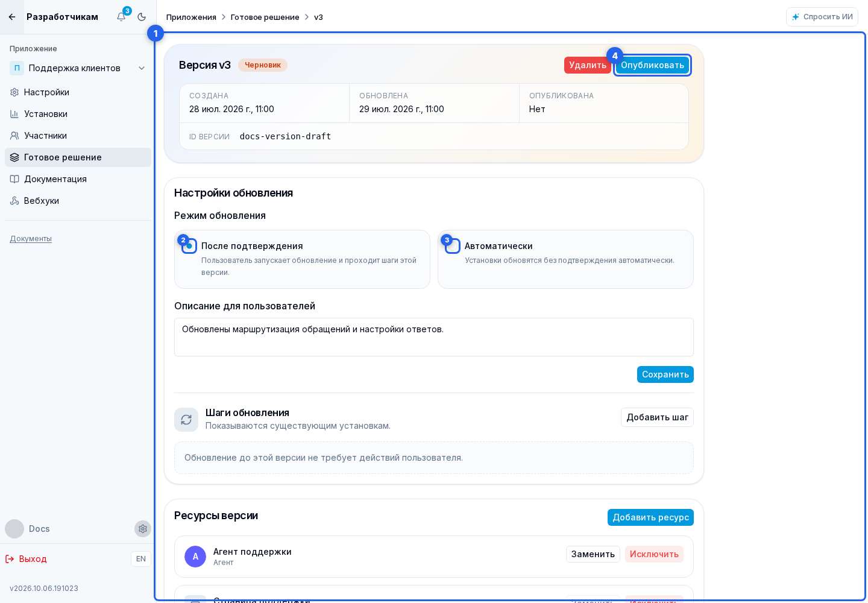Save description with Сохранить button
This screenshot has width=868, height=603.
[x=665, y=374]
